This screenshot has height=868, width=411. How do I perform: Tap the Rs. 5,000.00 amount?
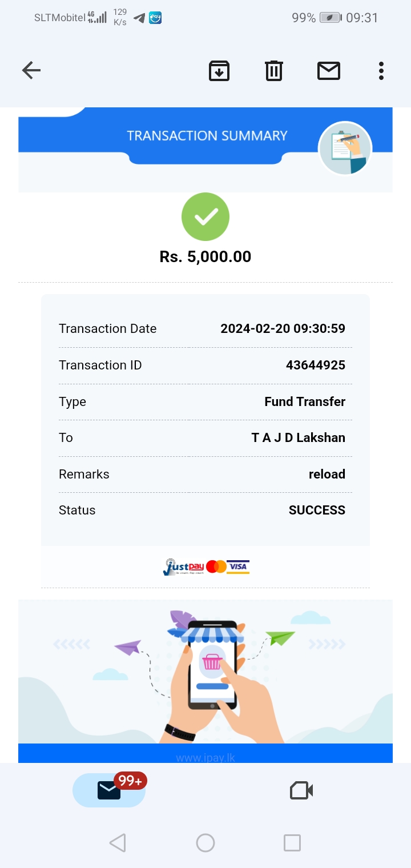[205, 257]
